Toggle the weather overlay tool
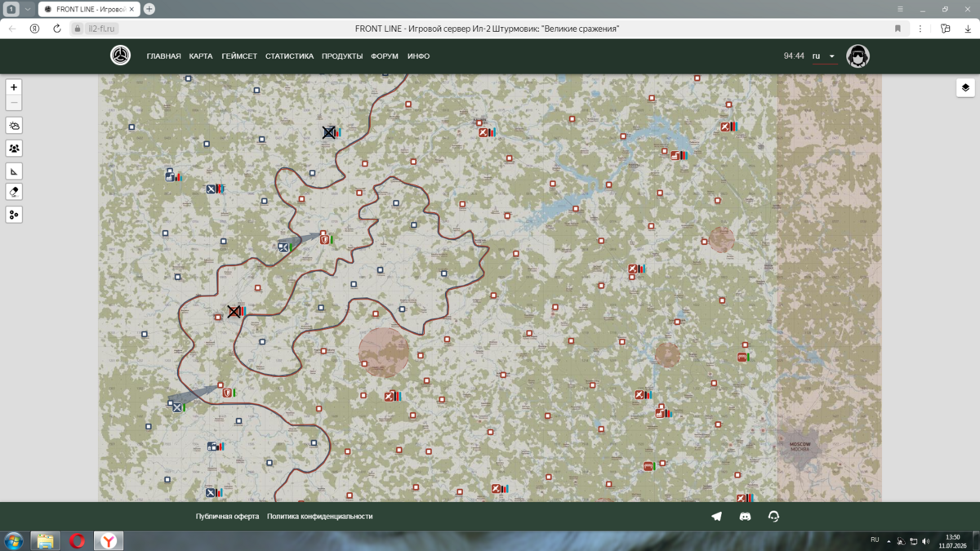Image resolution: width=980 pixels, height=551 pixels. click(14, 126)
